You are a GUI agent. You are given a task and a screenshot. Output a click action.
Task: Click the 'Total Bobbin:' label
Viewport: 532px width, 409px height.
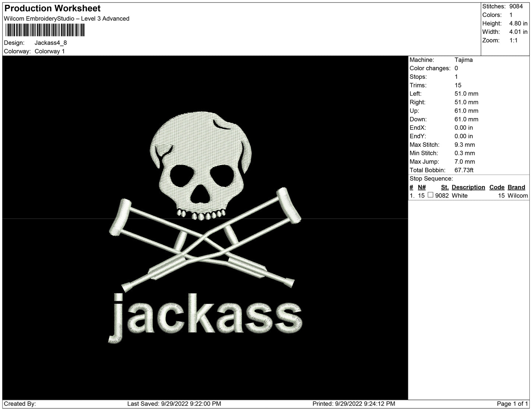[427, 170]
